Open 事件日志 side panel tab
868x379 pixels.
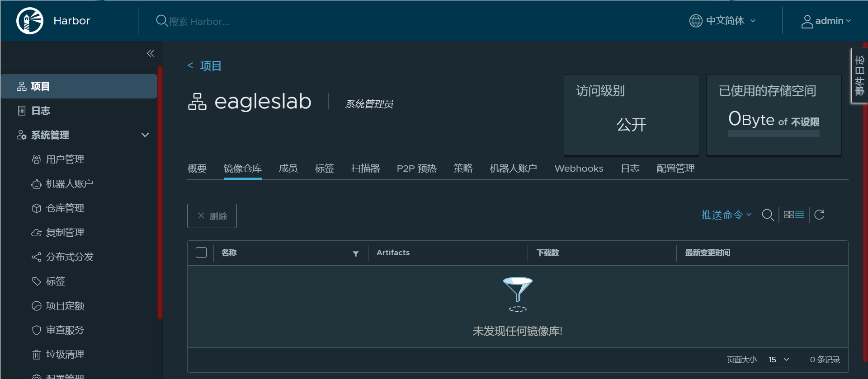[859, 75]
